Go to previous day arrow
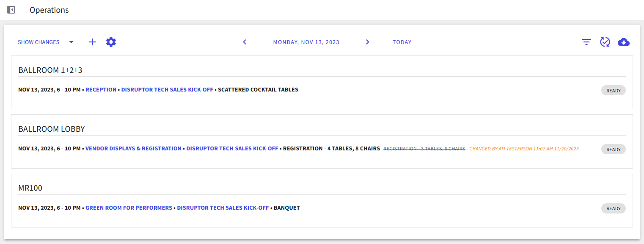Image resolution: width=644 pixels, height=244 pixels. tap(245, 42)
